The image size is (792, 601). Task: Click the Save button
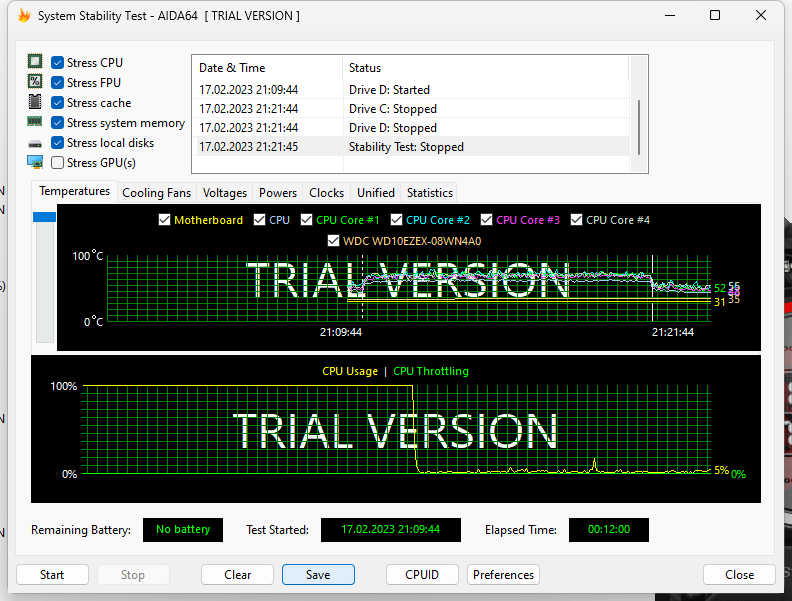[318, 575]
